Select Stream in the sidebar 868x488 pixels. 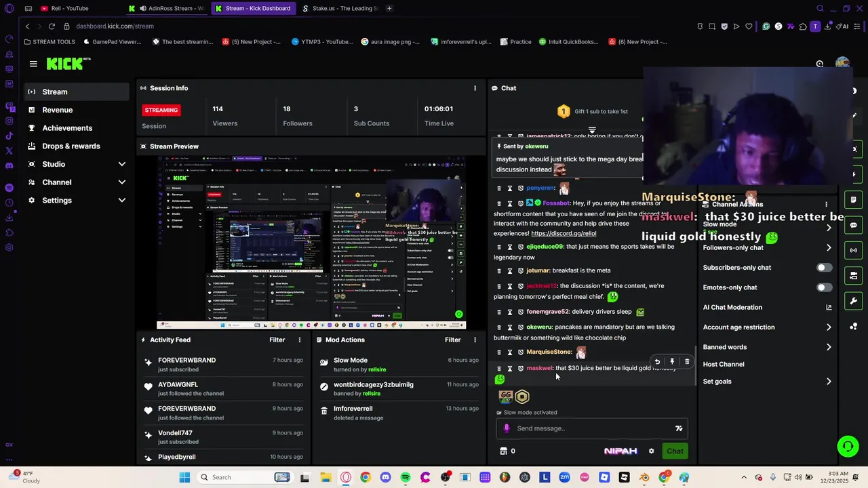[76, 91]
